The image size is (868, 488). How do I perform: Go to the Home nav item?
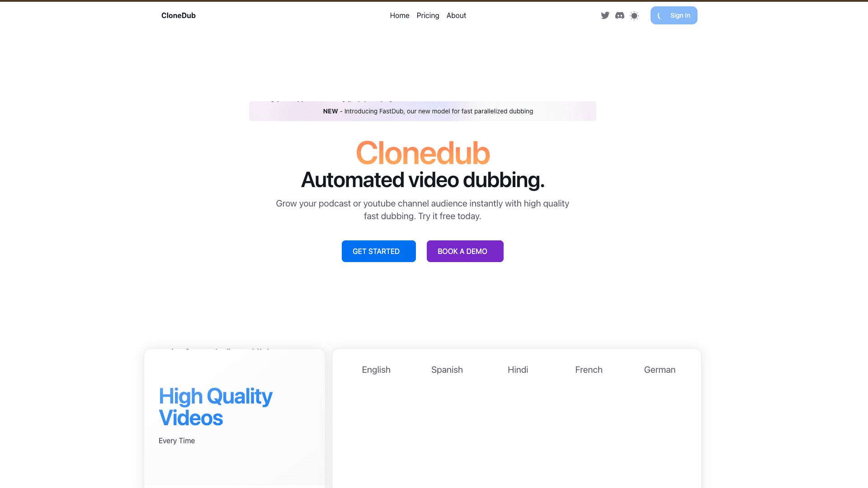click(399, 15)
